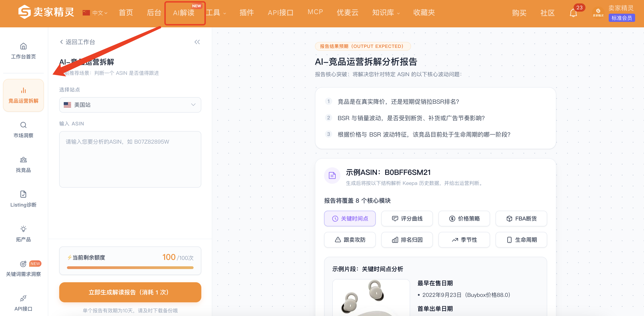Select the 关键时间点 module chip
This screenshot has height=316, width=644.
350,219
